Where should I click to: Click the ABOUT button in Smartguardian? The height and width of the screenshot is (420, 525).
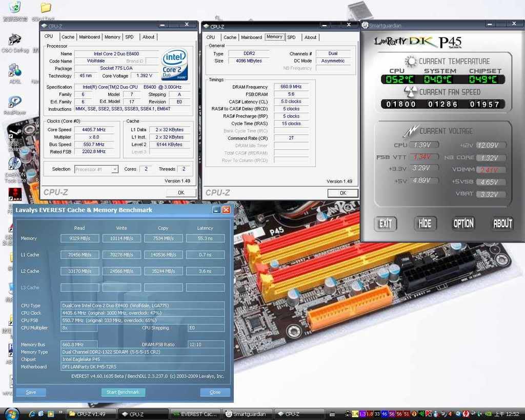click(x=502, y=224)
